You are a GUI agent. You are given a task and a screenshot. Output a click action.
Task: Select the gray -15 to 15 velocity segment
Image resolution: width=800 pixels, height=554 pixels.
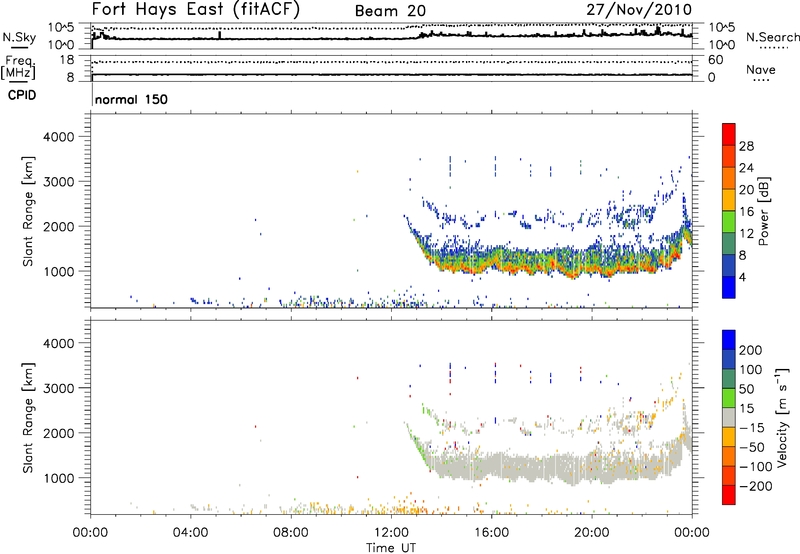click(729, 417)
